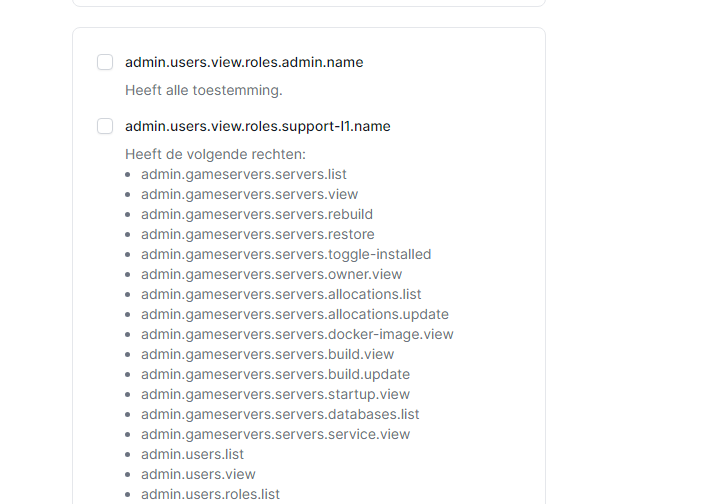The height and width of the screenshot is (504, 701).
Task: Click the admin.gameservers.servers.build.update permission entry
Action: coord(275,374)
